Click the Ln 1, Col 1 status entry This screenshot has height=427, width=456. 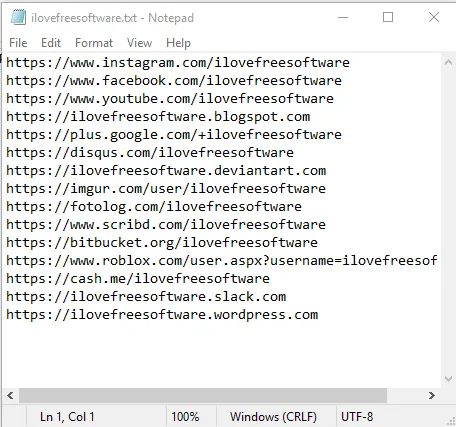coord(67,417)
